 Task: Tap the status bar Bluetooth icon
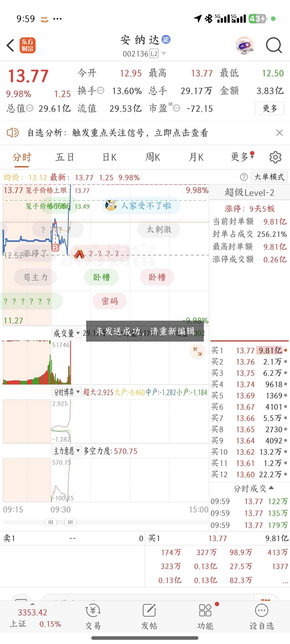pos(209,19)
